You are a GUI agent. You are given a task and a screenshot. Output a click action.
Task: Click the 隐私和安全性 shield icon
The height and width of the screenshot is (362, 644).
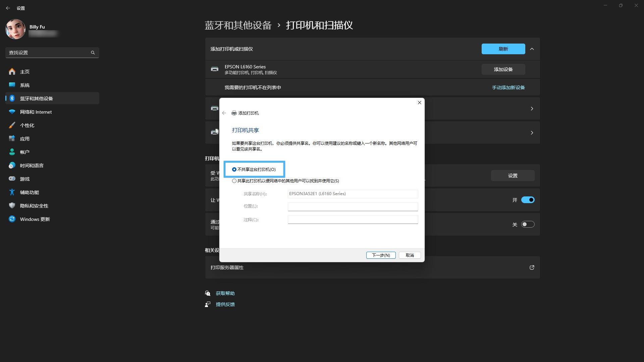[x=12, y=205]
